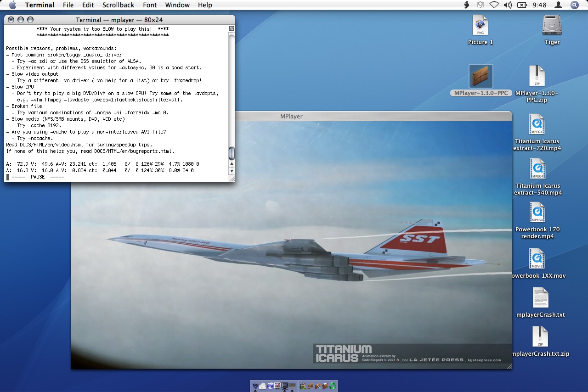Click the MPlayer window title bar
This screenshot has width=588, height=392.
click(291, 116)
